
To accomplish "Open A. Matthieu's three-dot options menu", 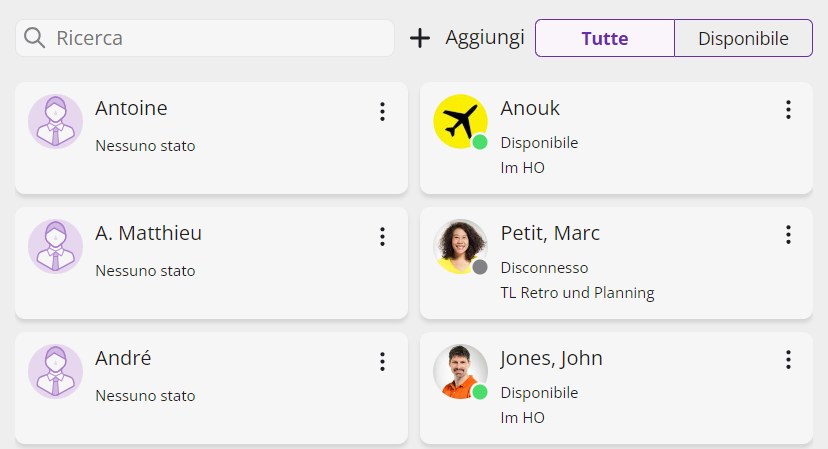I will coord(382,236).
